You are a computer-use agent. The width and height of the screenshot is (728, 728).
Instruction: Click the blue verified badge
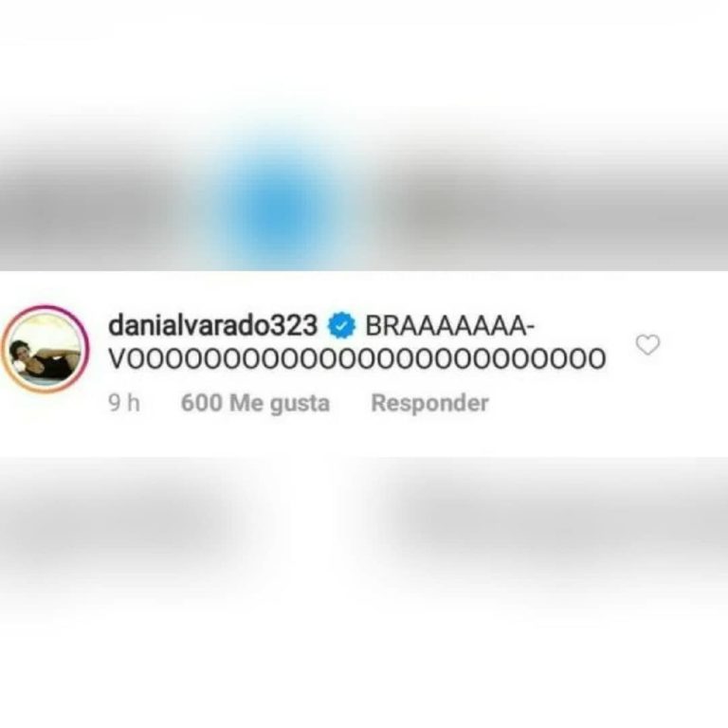341,325
